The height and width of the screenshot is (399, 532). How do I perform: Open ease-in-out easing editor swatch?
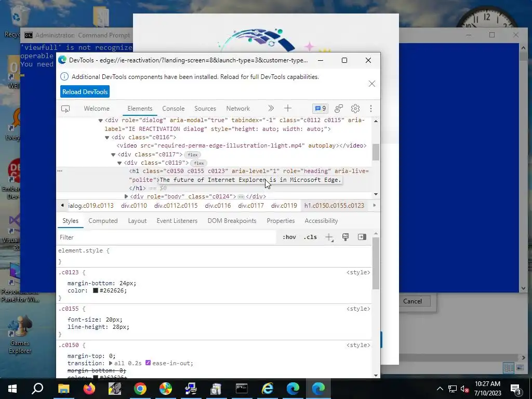[x=148, y=363]
